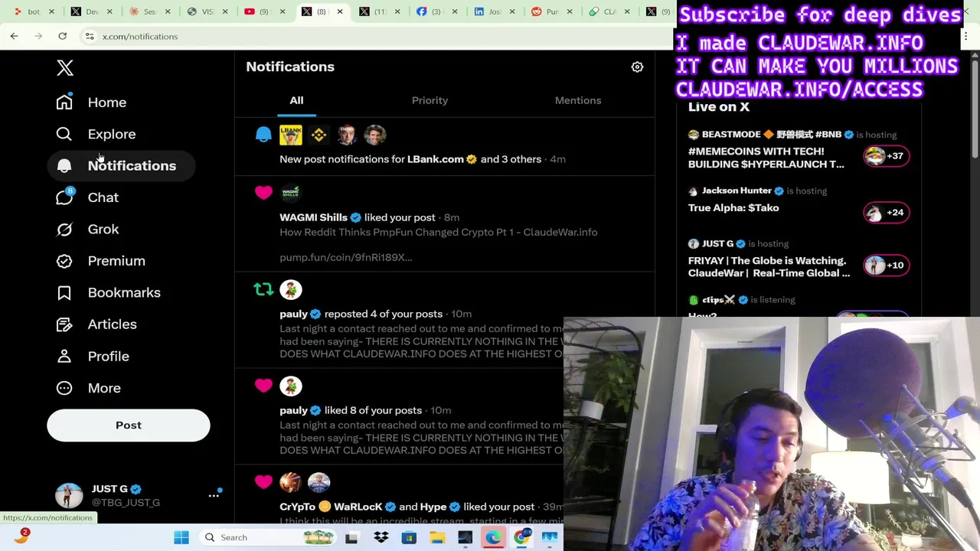Close the active X notifications tab
The height and width of the screenshot is (551, 980).
(339, 11)
